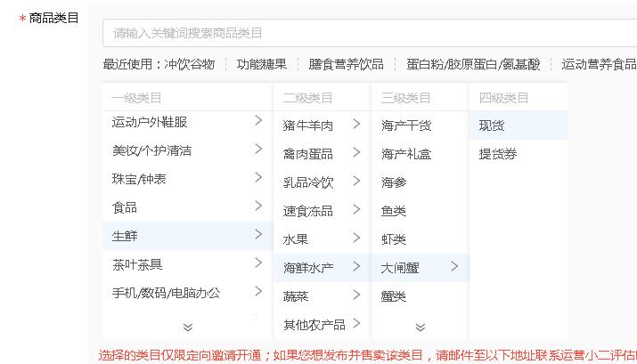The height and width of the screenshot is (364, 637).
Task: Expand the 生鲜 chevron arrow
Action: point(258,234)
